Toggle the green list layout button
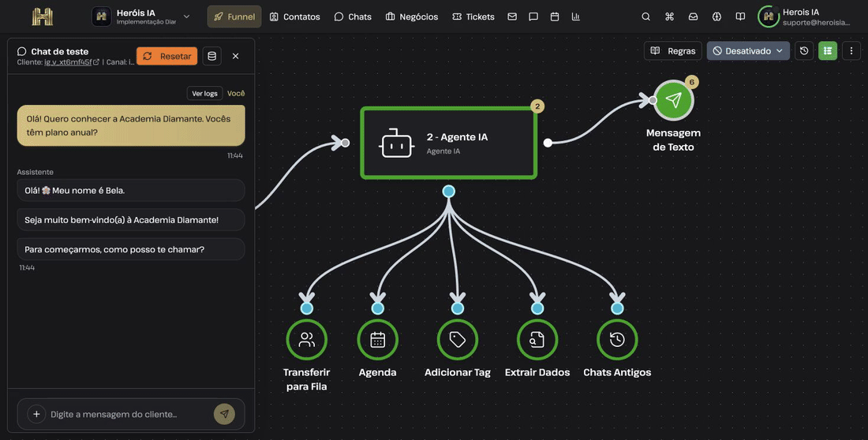 pos(828,51)
